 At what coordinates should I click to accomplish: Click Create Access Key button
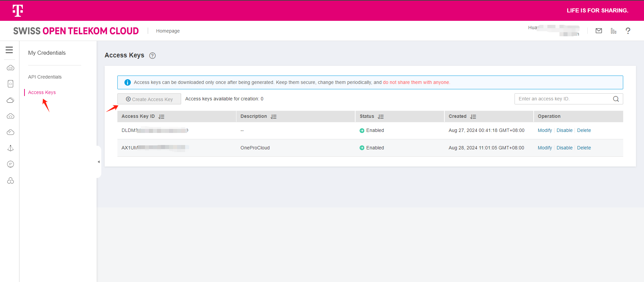pyautogui.click(x=149, y=99)
